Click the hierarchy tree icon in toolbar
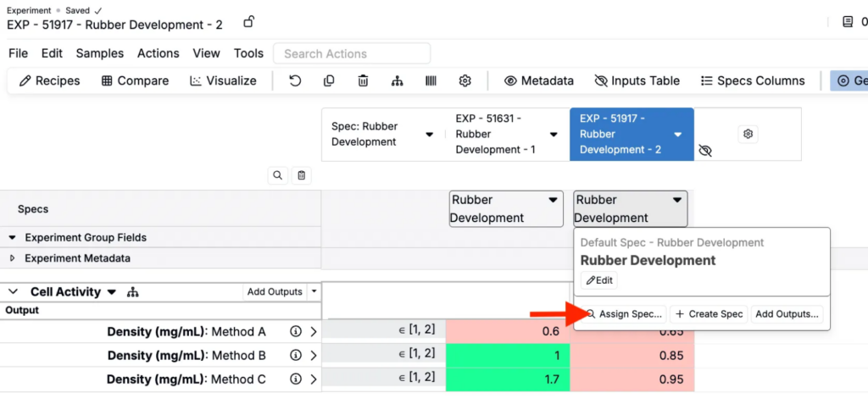 [397, 81]
